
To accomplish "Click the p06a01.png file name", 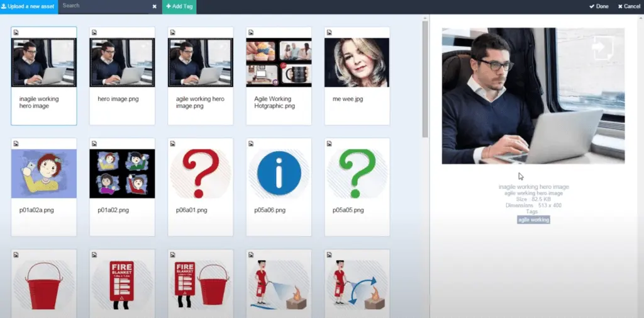I will coord(191,210).
